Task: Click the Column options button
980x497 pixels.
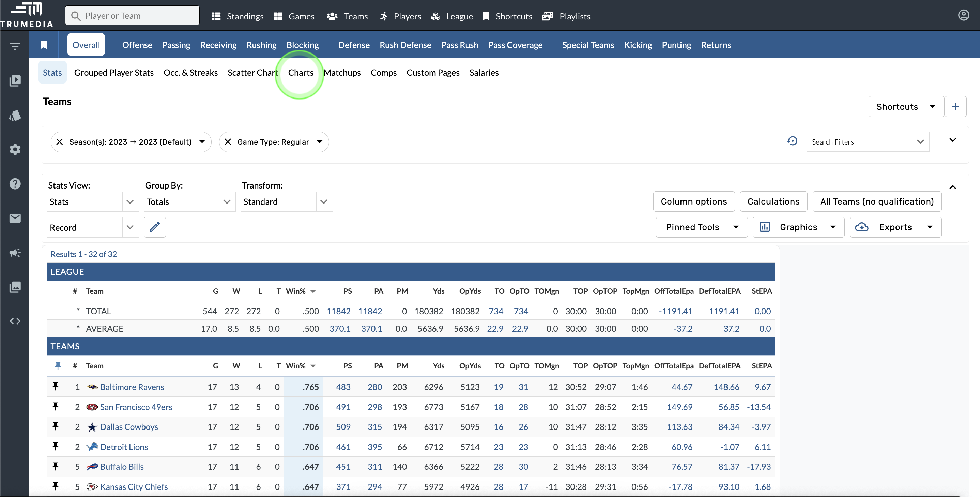Action: pyautogui.click(x=693, y=201)
